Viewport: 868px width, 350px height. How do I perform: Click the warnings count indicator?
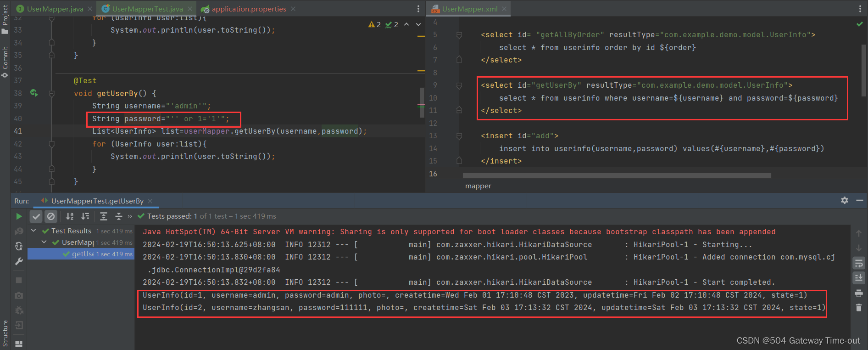click(374, 24)
